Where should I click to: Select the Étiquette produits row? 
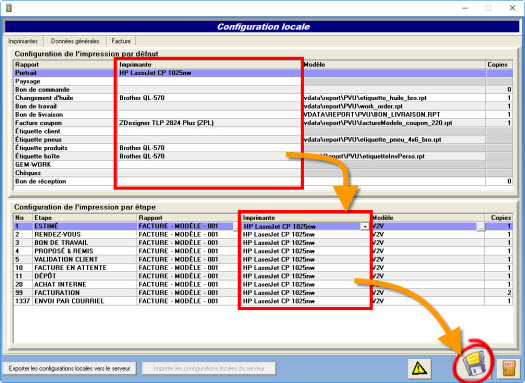pos(263,148)
